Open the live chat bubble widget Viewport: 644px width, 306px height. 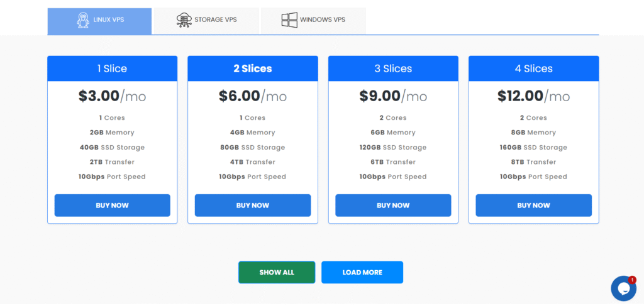coord(623,289)
